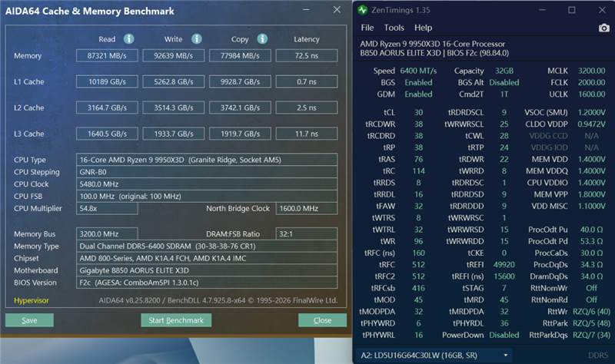615x364 pixels.
Task: Select L1 Cache Read value 10189 GB/s
Action: tap(107, 81)
